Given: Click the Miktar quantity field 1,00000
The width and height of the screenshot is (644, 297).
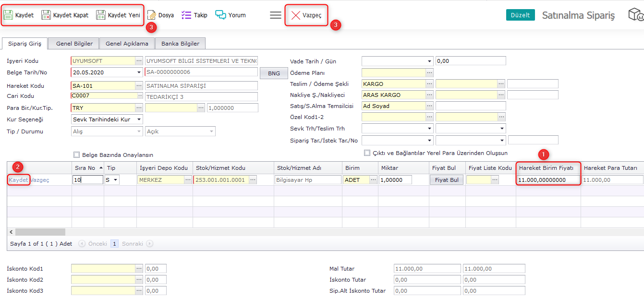Looking at the screenshot, I should pyautogui.click(x=396, y=180).
